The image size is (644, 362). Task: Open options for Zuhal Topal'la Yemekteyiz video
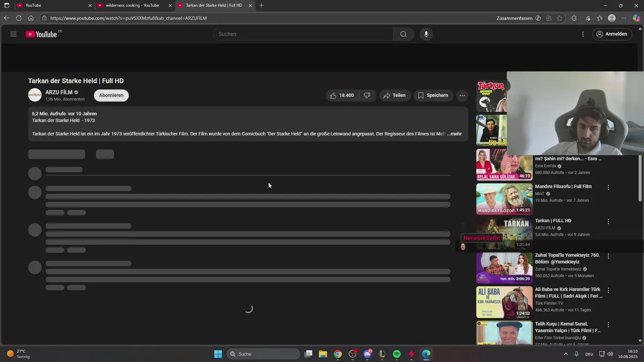tap(608, 256)
